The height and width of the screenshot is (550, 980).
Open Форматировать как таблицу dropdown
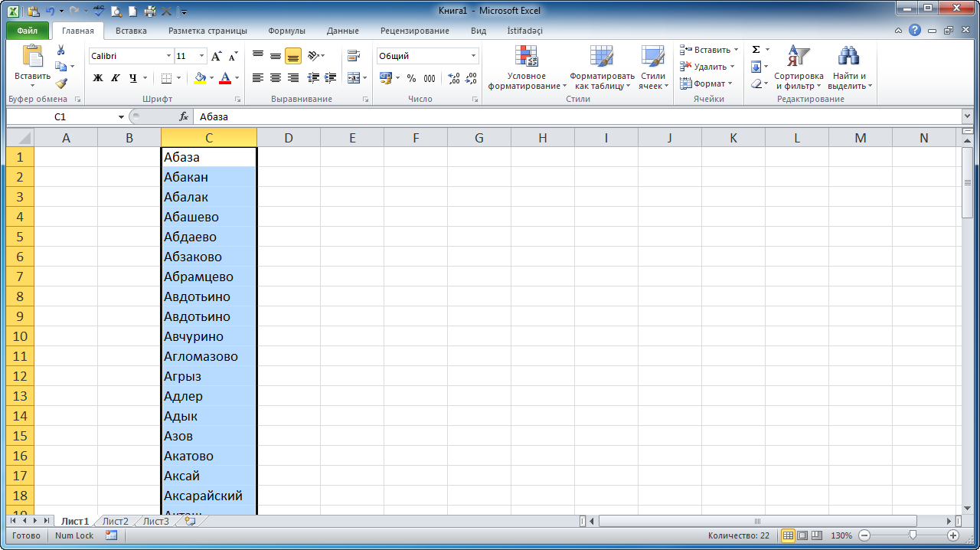pyautogui.click(x=602, y=68)
